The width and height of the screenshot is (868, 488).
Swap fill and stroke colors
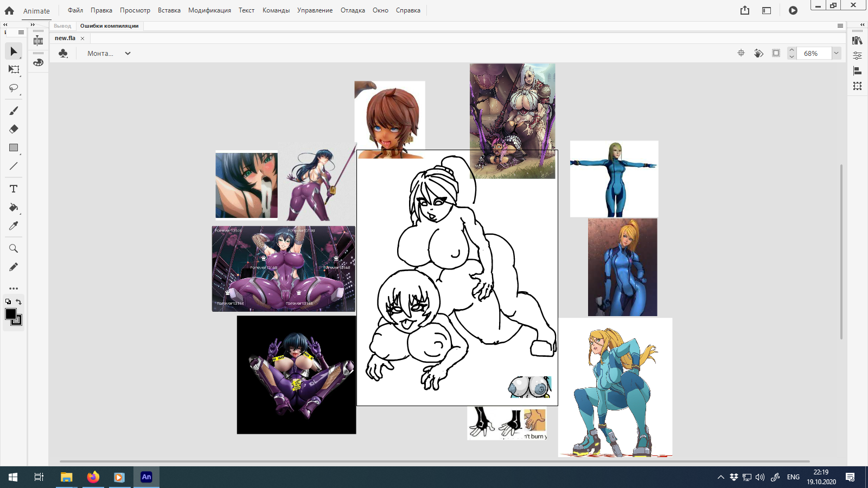[x=19, y=302]
